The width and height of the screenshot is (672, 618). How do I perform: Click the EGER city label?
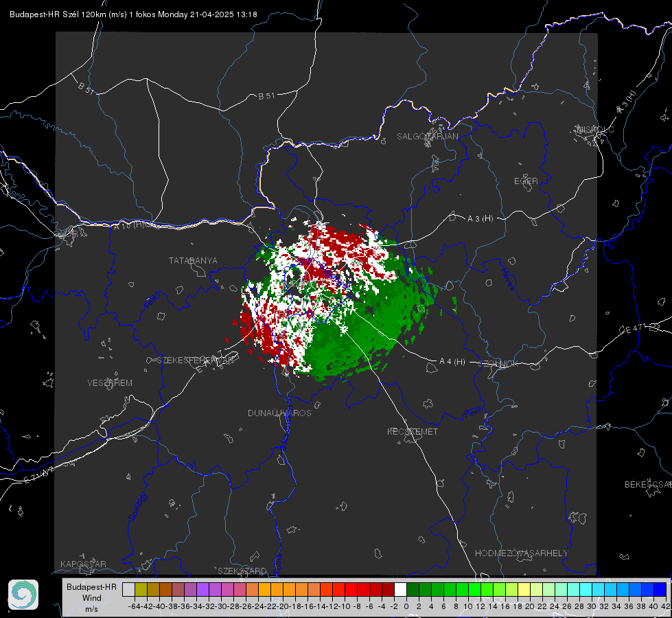[x=526, y=181]
